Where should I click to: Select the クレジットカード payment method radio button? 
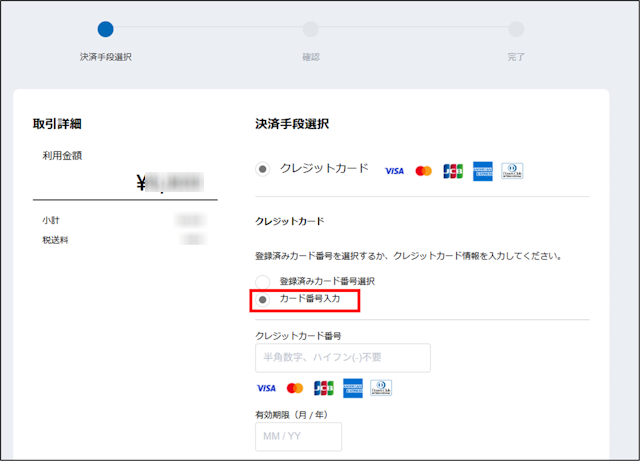[263, 170]
